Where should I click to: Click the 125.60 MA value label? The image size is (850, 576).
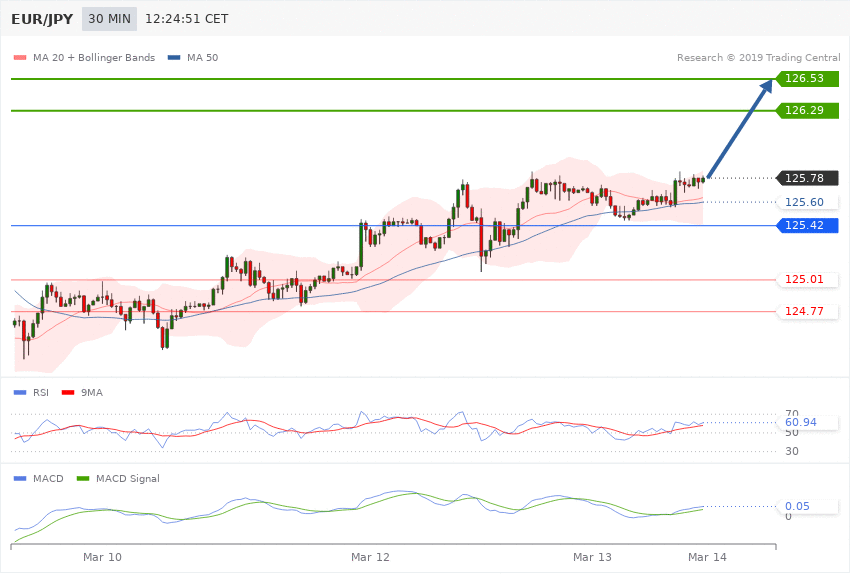click(808, 202)
